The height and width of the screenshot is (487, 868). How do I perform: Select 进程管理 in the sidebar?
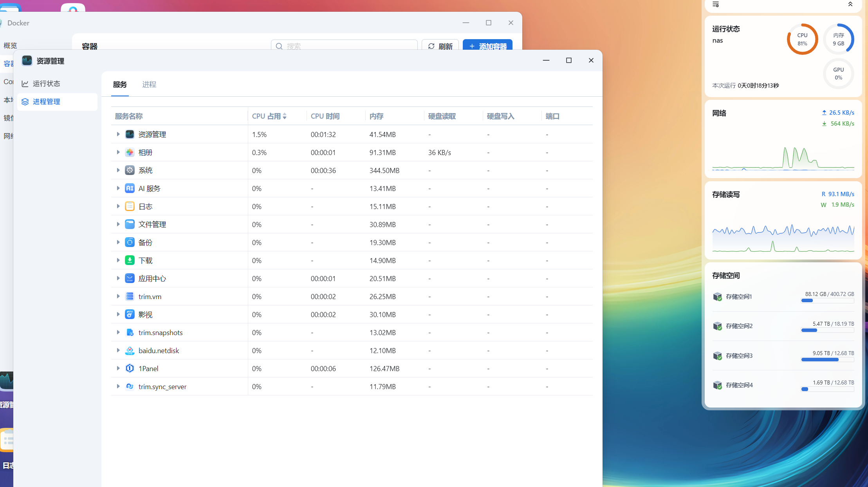point(46,102)
